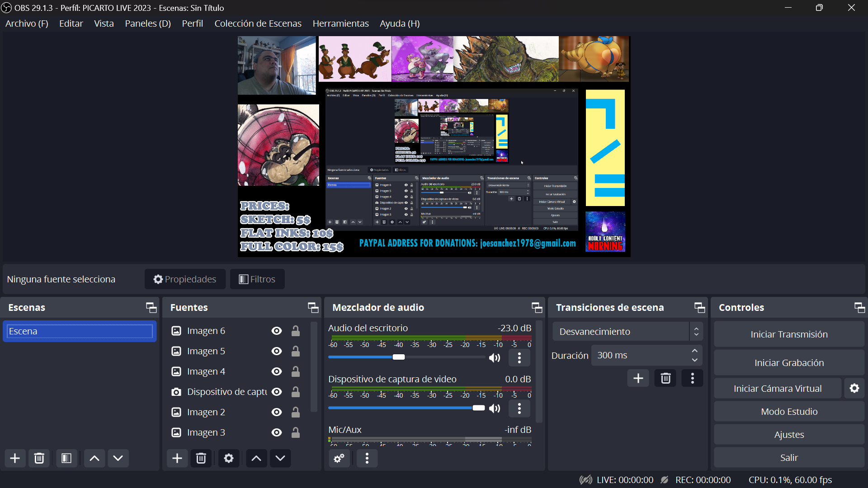
Task: Move source down in Fuentes list
Action: coord(280,458)
